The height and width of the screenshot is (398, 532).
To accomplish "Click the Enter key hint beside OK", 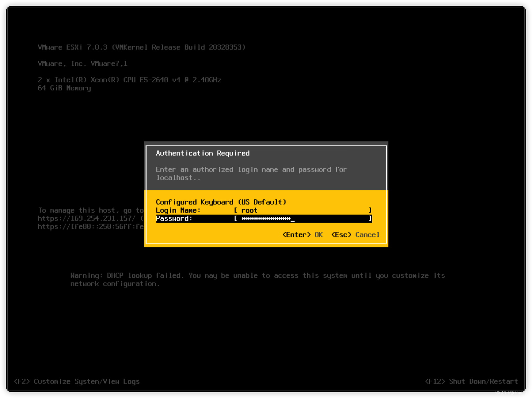I will point(296,235).
